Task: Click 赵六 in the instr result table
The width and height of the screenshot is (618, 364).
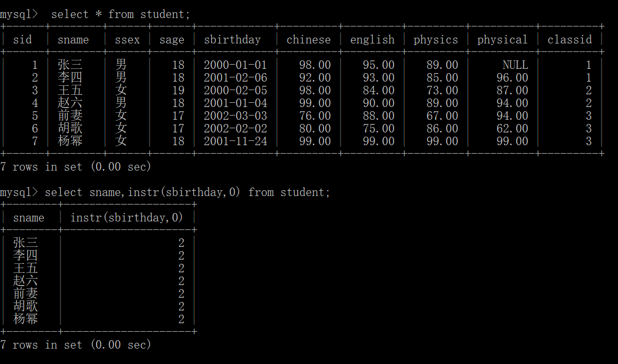Action: click(x=25, y=281)
